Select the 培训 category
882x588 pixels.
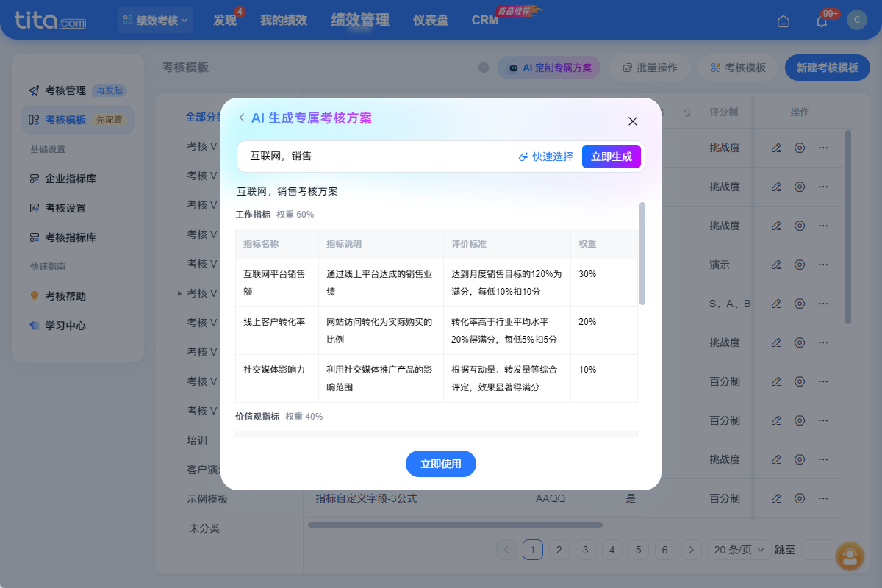[x=198, y=440]
